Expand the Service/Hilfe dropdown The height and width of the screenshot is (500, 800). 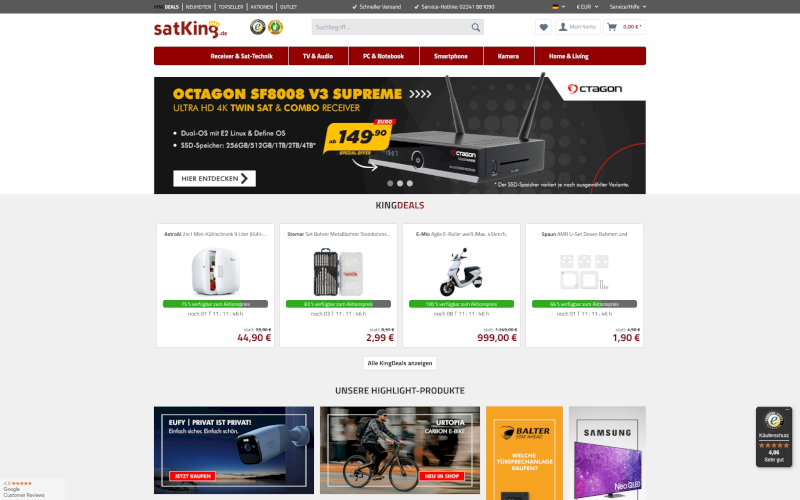(628, 7)
